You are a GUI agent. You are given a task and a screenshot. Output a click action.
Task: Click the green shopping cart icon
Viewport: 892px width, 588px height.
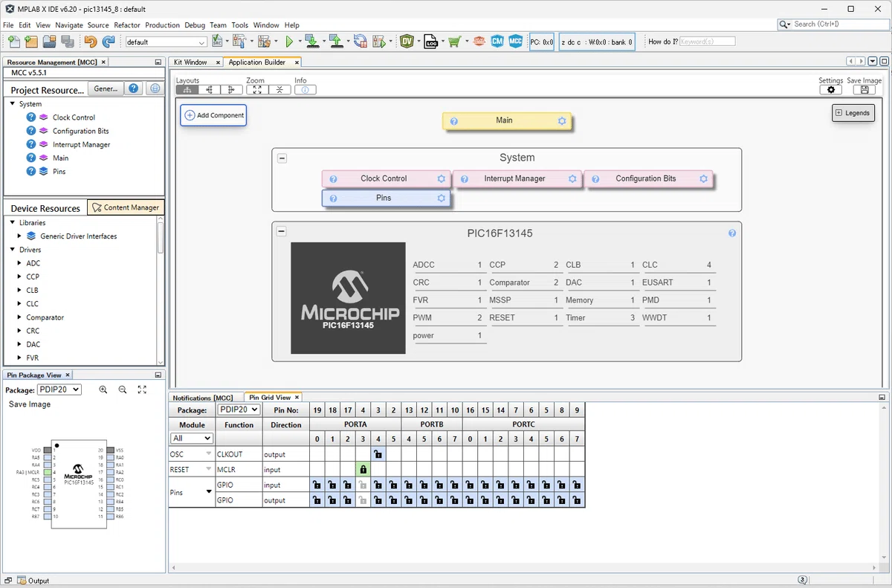tap(454, 42)
